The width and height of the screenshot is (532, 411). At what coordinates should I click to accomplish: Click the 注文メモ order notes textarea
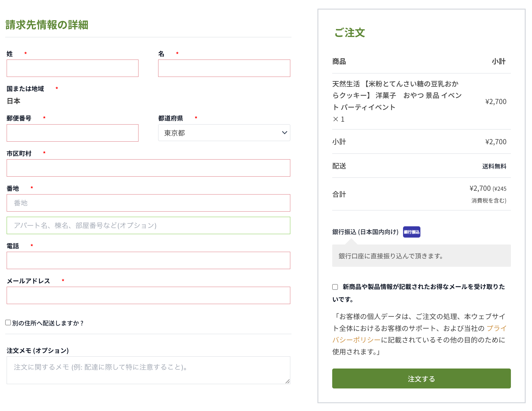(x=148, y=370)
